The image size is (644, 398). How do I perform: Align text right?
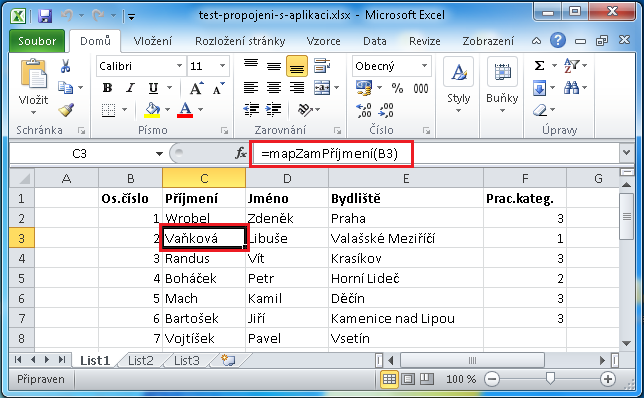[297, 87]
